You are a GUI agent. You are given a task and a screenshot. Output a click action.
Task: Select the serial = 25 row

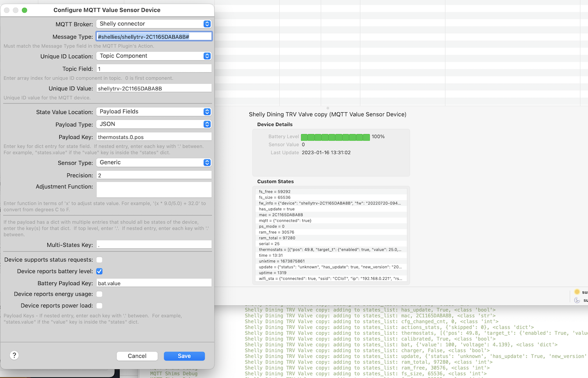(331, 244)
